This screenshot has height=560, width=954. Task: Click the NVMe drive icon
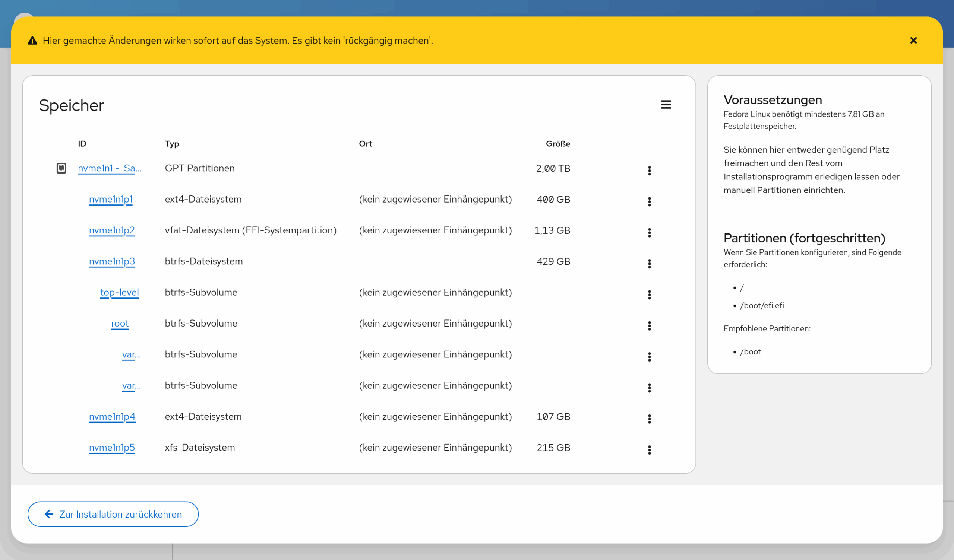tap(61, 168)
